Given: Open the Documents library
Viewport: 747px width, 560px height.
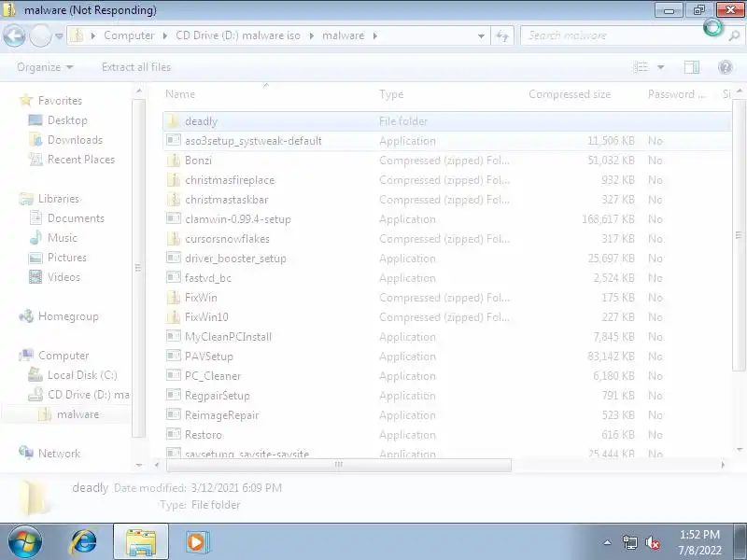Looking at the screenshot, I should point(76,218).
